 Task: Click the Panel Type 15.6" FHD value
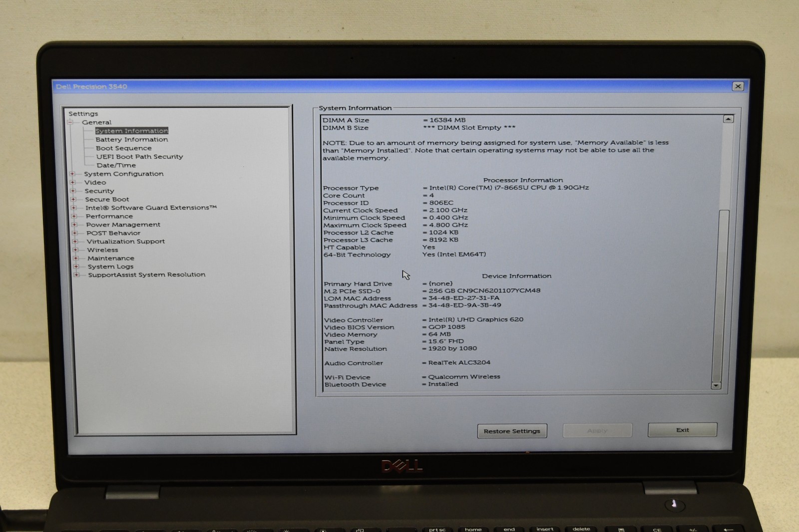(x=446, y=341)
